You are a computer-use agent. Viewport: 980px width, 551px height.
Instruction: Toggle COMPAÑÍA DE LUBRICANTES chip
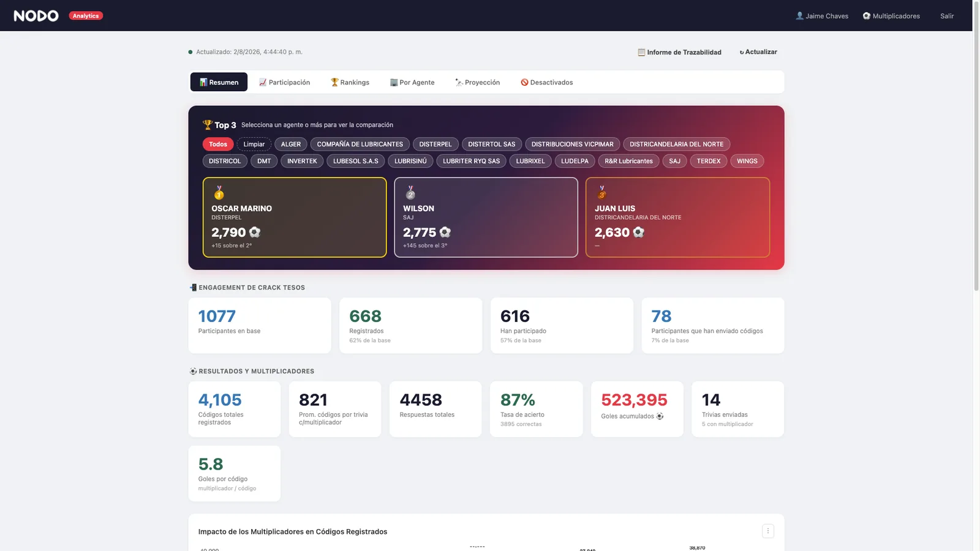click(x=360, y=144)
